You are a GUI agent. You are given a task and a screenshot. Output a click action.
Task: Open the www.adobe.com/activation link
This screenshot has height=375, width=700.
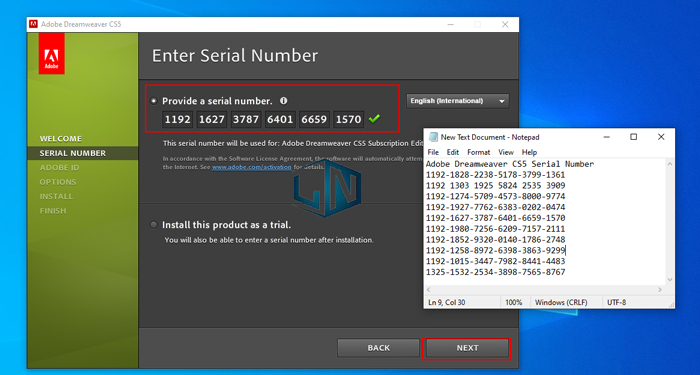tap(251, 167)
